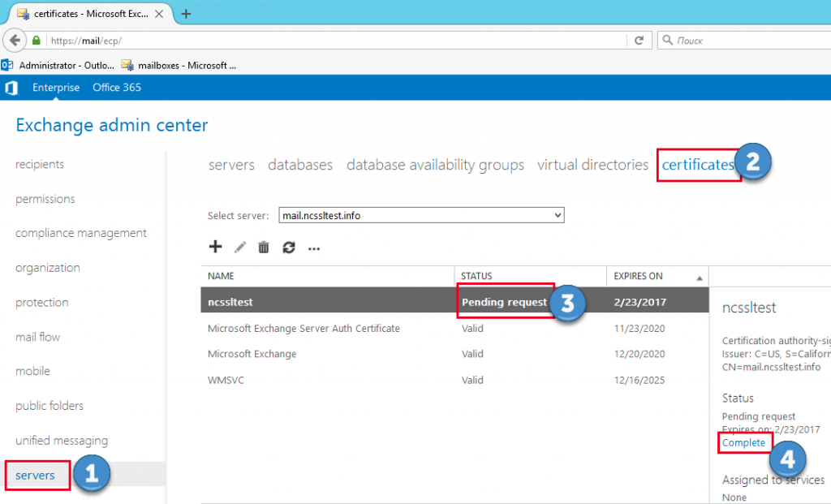Close the certificates browser tab
This screenshot has width=831, height=504.
pyautogui.click(x=159, y=14)
